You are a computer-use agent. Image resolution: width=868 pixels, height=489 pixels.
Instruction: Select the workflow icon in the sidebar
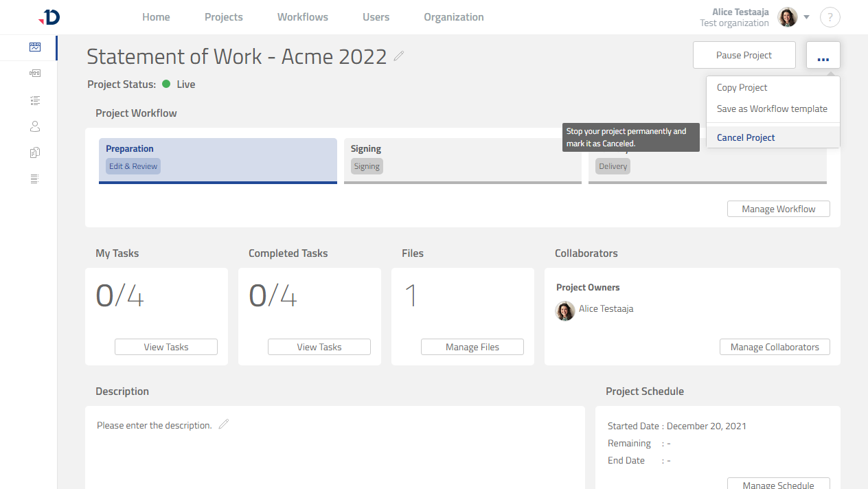point(35,73)
